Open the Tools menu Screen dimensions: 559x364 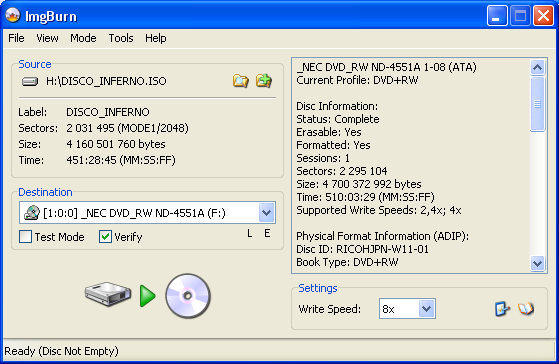tap(121, 38)
